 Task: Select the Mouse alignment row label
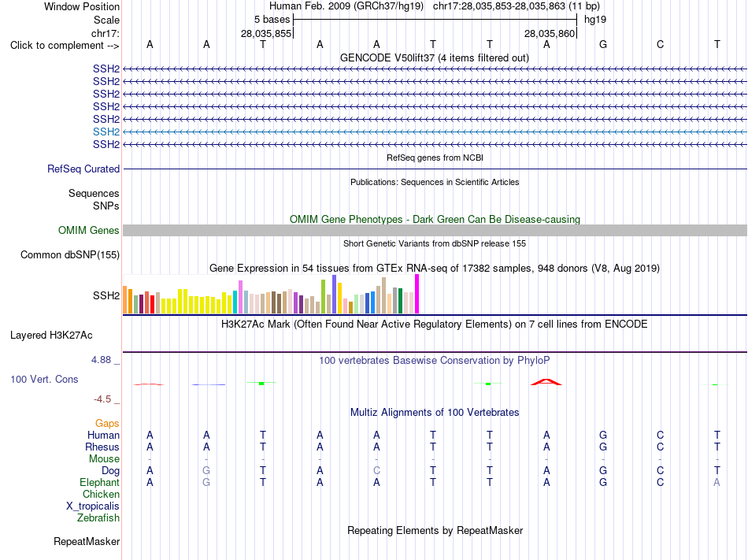coord(104,458)
